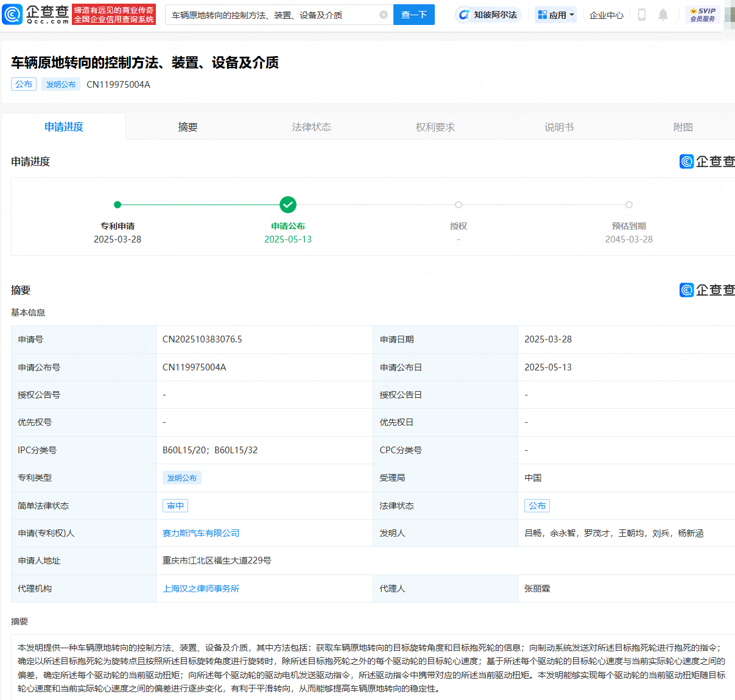
Task: Select publication number CN119975004A in table
Action: (194, 367)
